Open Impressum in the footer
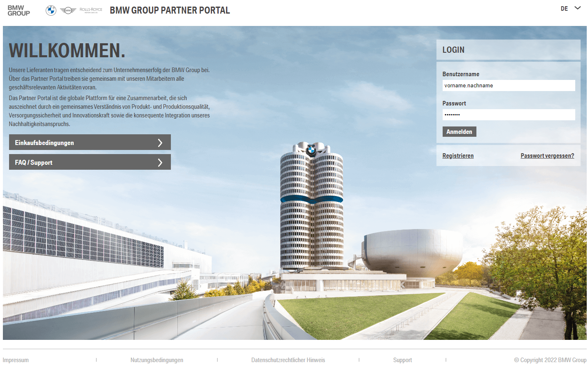This screenshot has height=365, width=588. [16, 360]
